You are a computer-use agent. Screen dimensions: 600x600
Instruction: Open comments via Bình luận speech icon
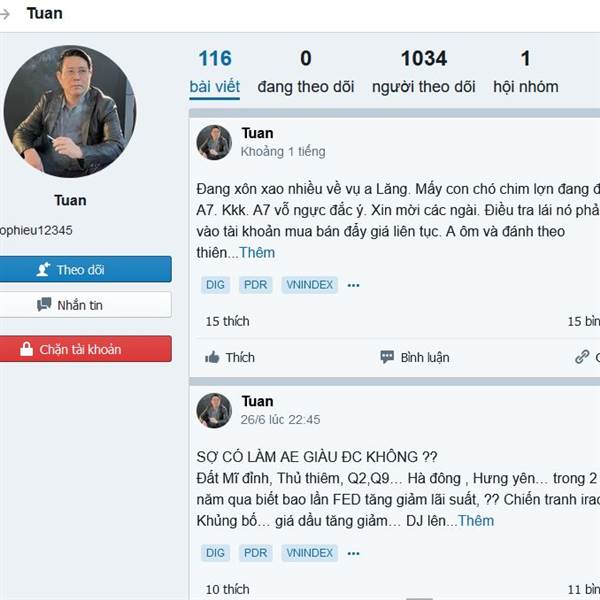pos(387,357)
